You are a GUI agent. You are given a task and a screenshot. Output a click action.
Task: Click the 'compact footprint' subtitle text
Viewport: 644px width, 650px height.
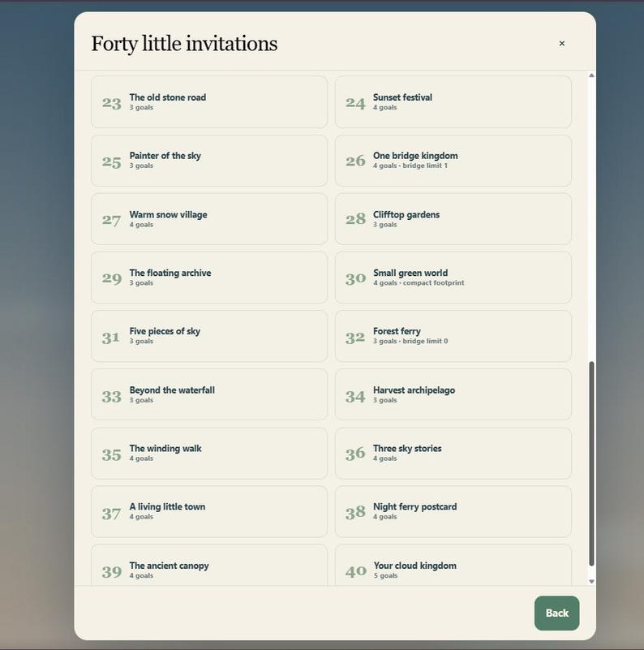tap(433, 282)
